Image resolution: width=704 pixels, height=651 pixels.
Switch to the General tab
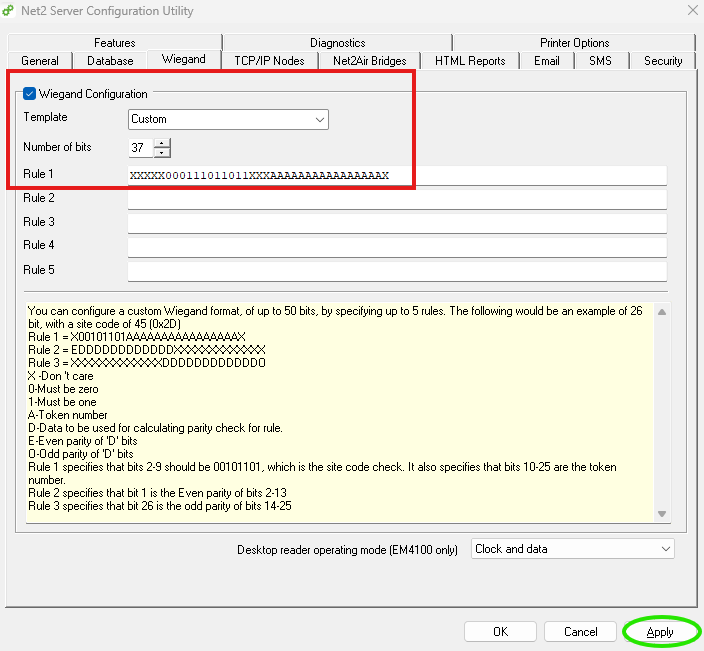tap(40, 61)
